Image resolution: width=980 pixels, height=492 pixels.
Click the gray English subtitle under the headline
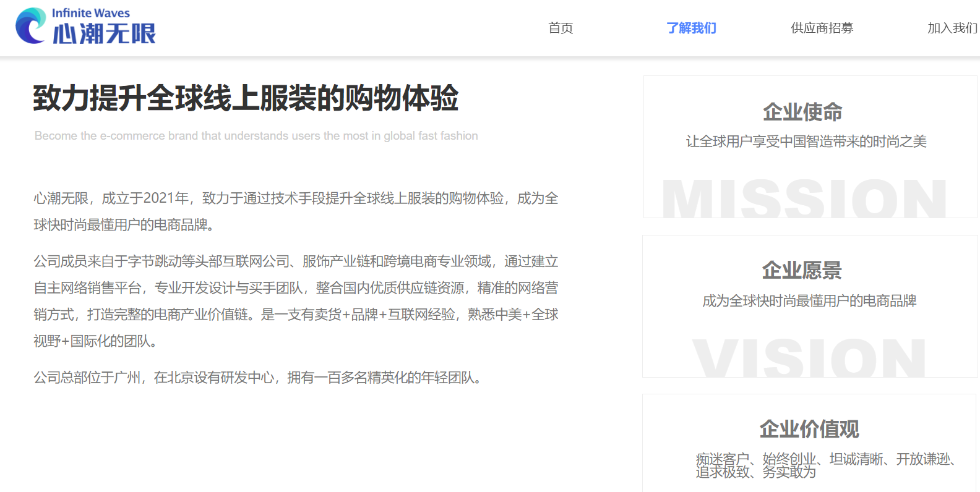256,136
